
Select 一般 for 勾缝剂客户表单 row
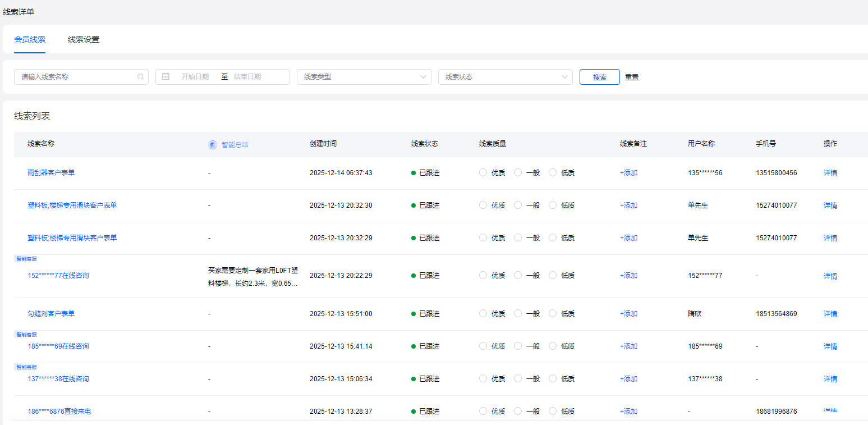(518, 314)
